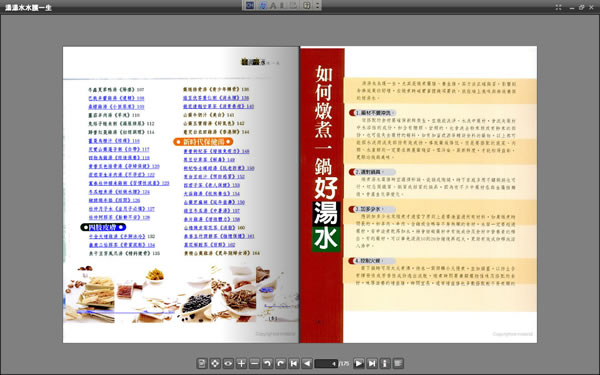The height and width of the screenshot is (375, 600).
Task: Click the orange 新時代保健湯 section header
Action: pyautogui.click(x=203, y=142)
